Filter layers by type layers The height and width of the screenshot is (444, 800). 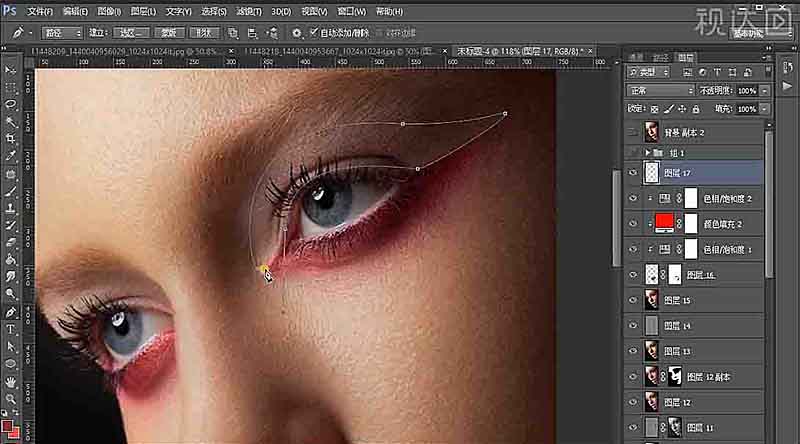click(717, 72)
